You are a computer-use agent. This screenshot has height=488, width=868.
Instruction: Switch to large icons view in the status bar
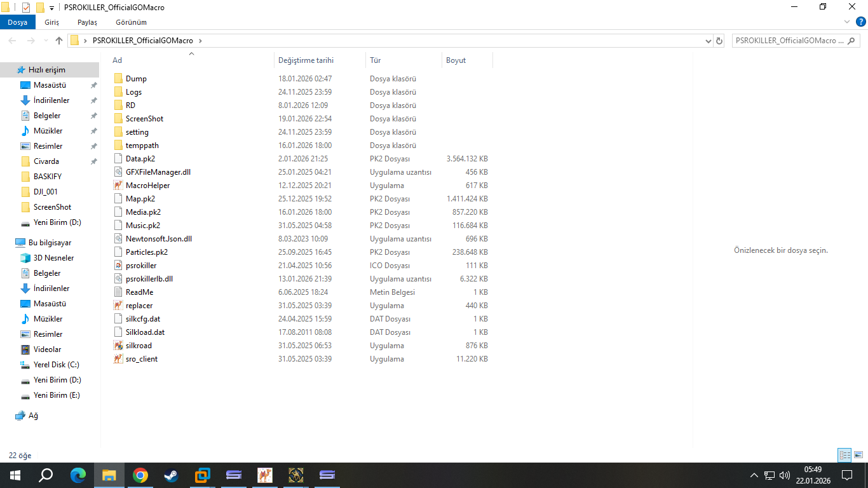[858, 455]
